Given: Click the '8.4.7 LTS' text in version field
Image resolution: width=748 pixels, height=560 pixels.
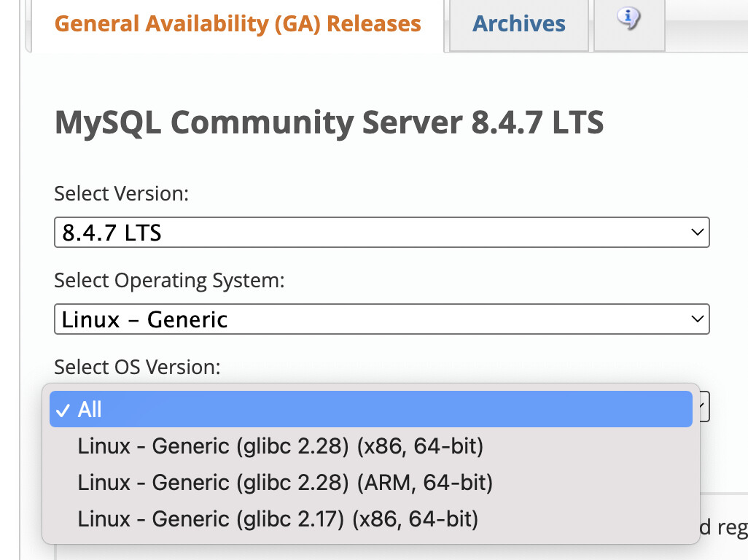Looking at the screenshot, I should click(112, 233).
